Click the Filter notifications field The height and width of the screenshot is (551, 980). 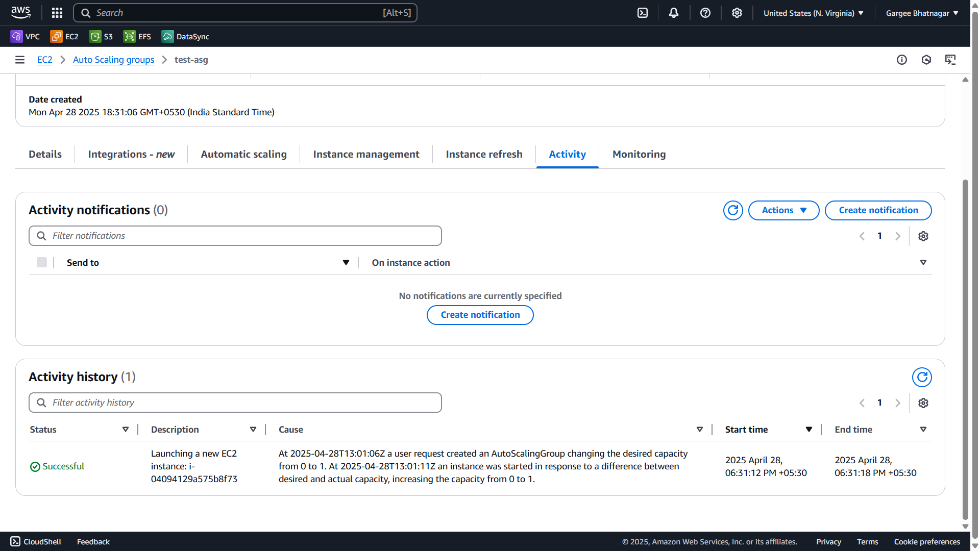[235, 236]
